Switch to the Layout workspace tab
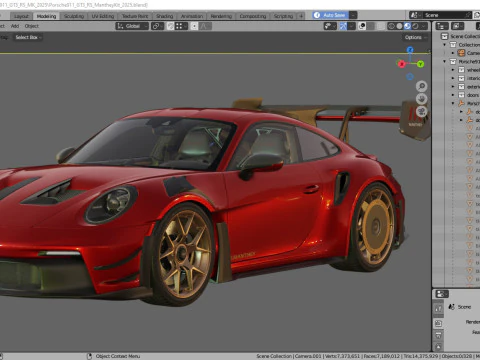The height and width of the screenshot is (360, 480). [x=21, y=16]
